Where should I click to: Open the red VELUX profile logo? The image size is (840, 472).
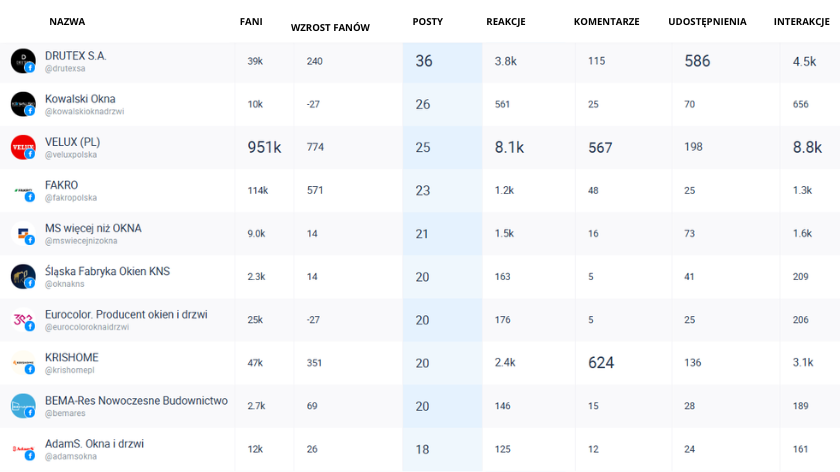tap(23, 147)
